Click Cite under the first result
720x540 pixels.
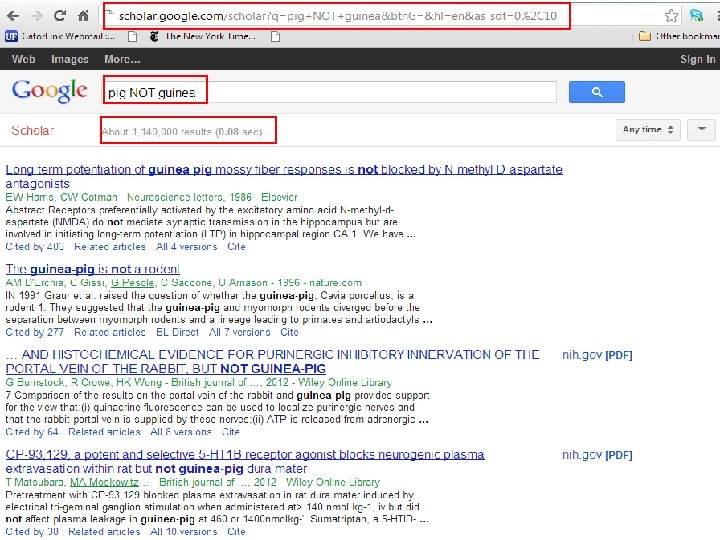(x=236, y=247)
